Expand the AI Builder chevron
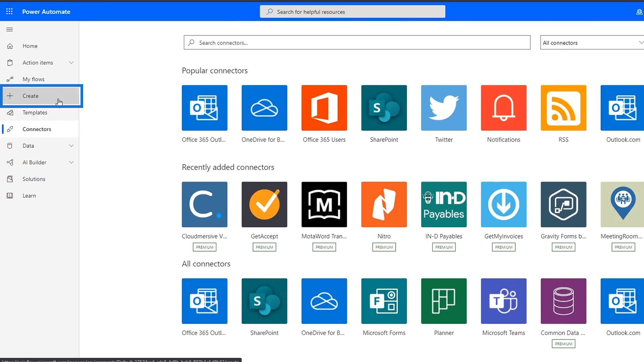Viewport: 644px width, 362px height. [x=71, y=163]
